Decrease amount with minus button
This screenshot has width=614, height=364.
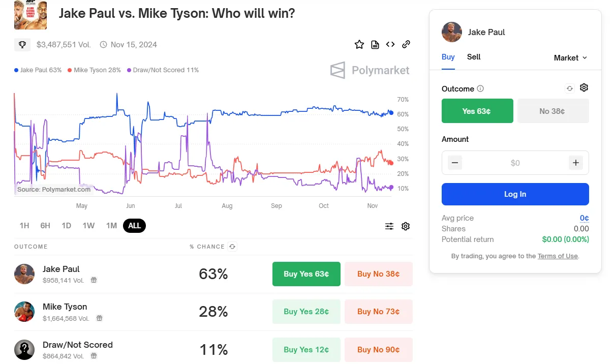pos(455,163)
